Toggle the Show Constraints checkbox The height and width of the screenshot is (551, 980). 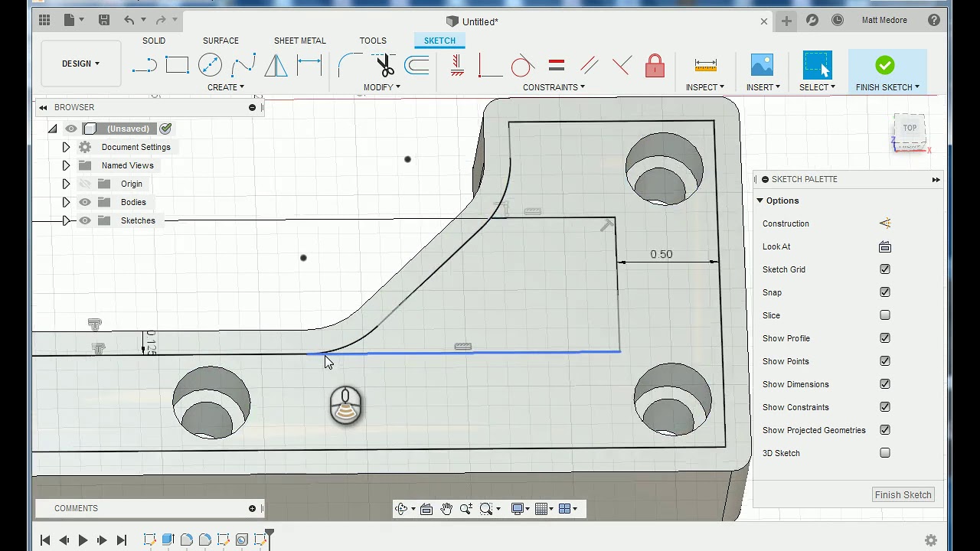tap(885, 407)
